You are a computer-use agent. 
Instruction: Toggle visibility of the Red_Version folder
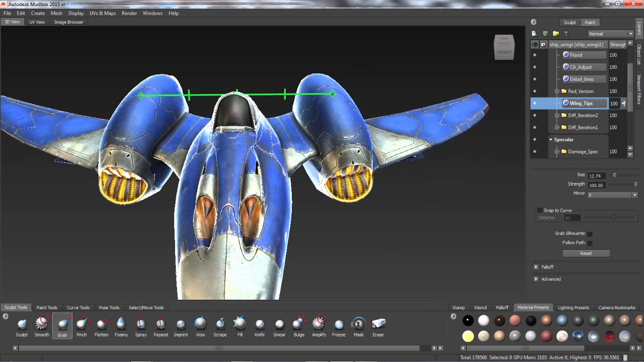tap(534, 91)
